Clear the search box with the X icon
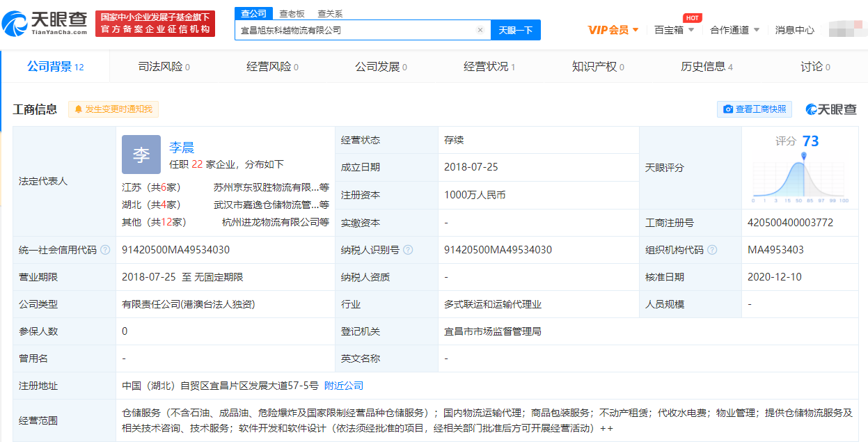This screenshot has width=868, height=442. point(480,30)
